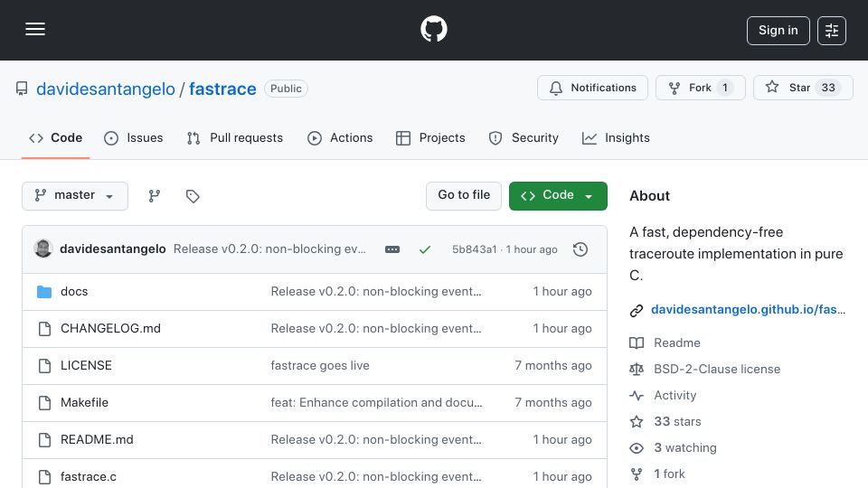This screenshot has width=868, height=488.
Task: View 1 fork link
Action: pyautogui.click(x=657, y=474)
